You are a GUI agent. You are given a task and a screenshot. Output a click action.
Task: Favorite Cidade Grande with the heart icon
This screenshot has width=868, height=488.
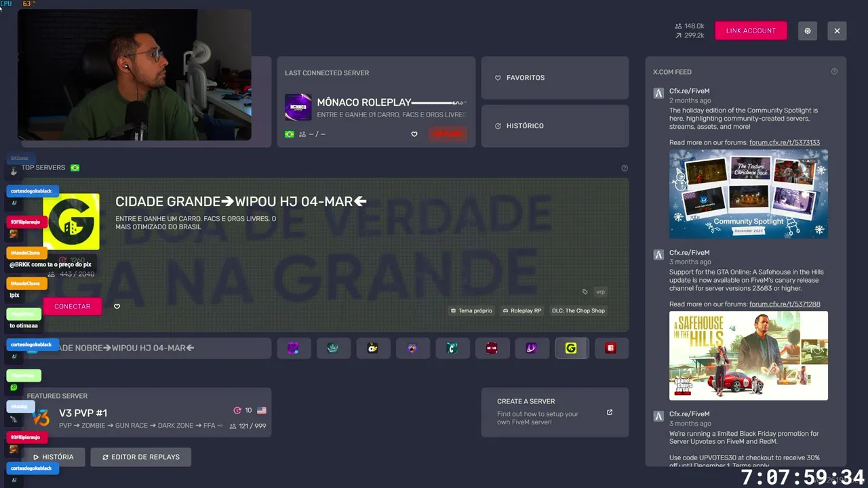point(117,306)
